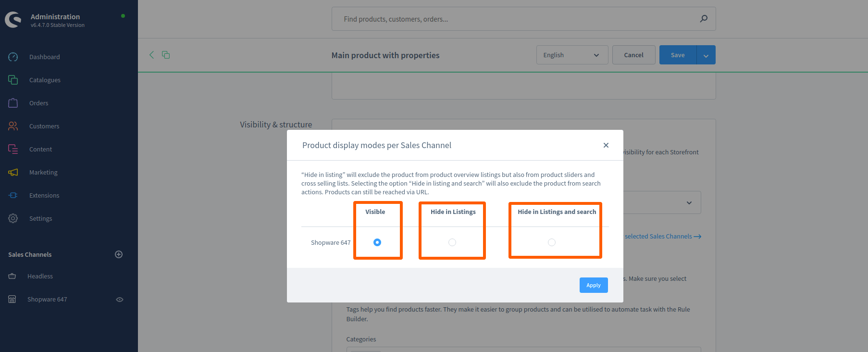The image size is (868, 352).
Task: Click the Main product with properties title
Action: point(385,55)
